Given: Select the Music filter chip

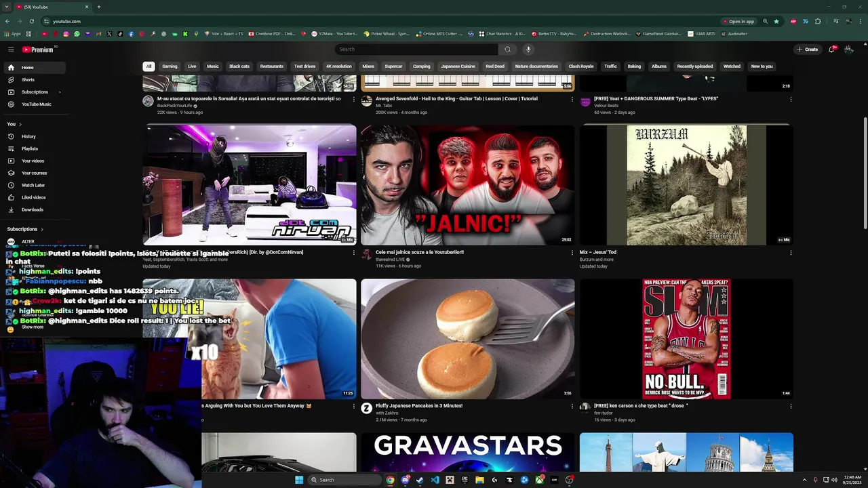Looking at the screenshot, I should (213, 66).
